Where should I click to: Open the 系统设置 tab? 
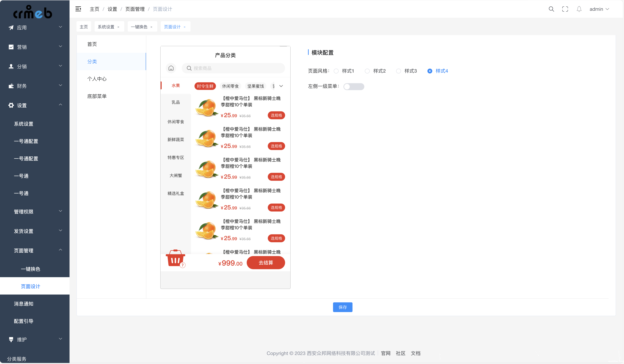106,27
